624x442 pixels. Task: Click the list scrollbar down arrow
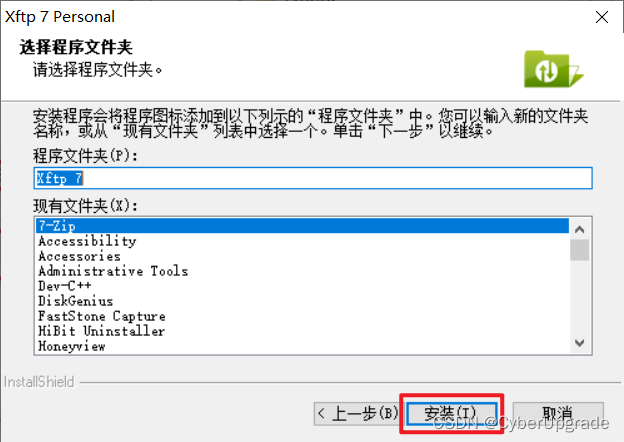[579, 343]
